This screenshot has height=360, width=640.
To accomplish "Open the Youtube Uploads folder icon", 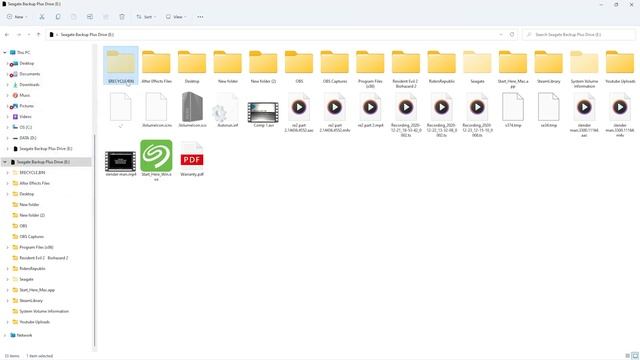I will [620, 62].
